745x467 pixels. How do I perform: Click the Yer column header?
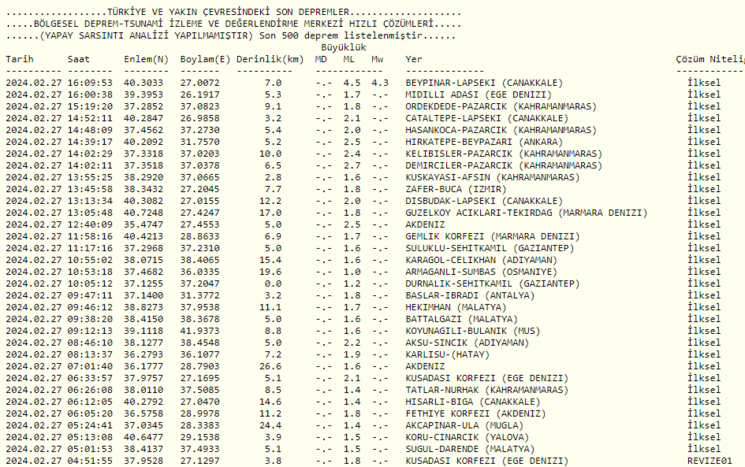[413, 59]
